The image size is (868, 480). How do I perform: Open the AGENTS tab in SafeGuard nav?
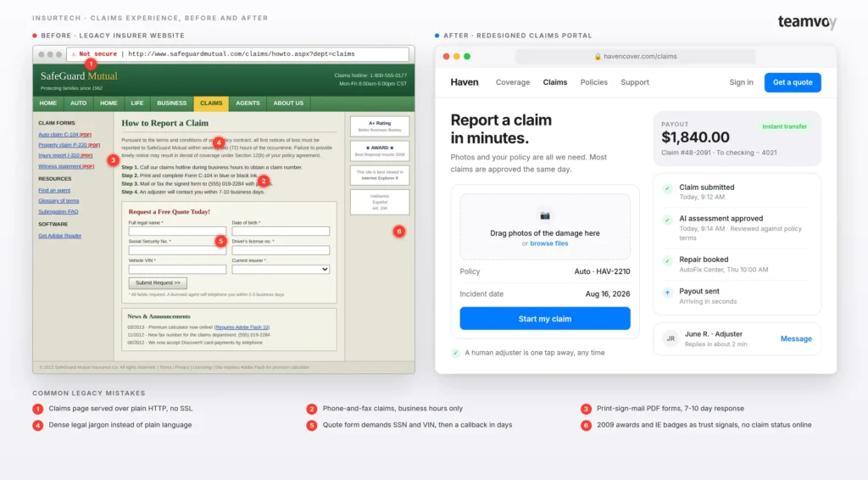(248, 103)
